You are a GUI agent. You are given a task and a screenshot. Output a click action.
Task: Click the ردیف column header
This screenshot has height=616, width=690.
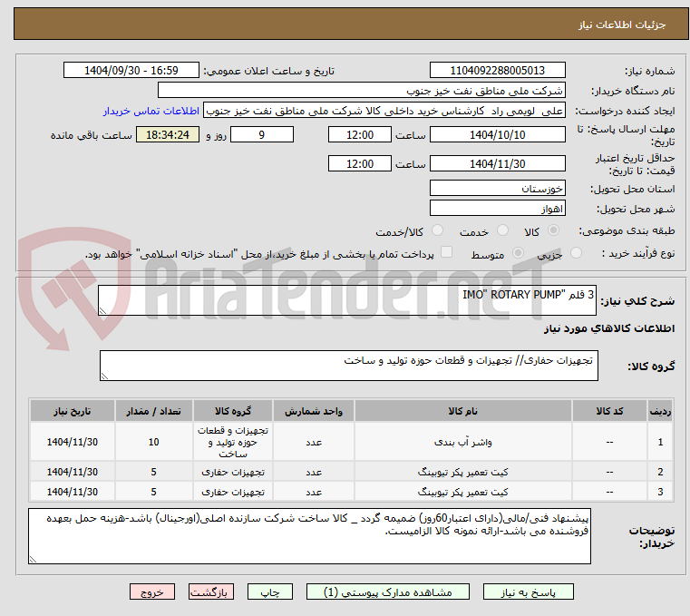pos(660,411)
